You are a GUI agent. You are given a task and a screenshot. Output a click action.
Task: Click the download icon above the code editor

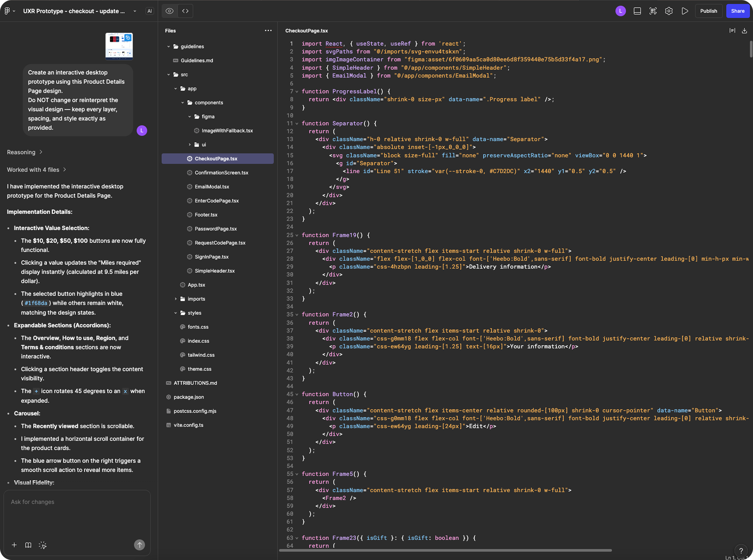744,30
